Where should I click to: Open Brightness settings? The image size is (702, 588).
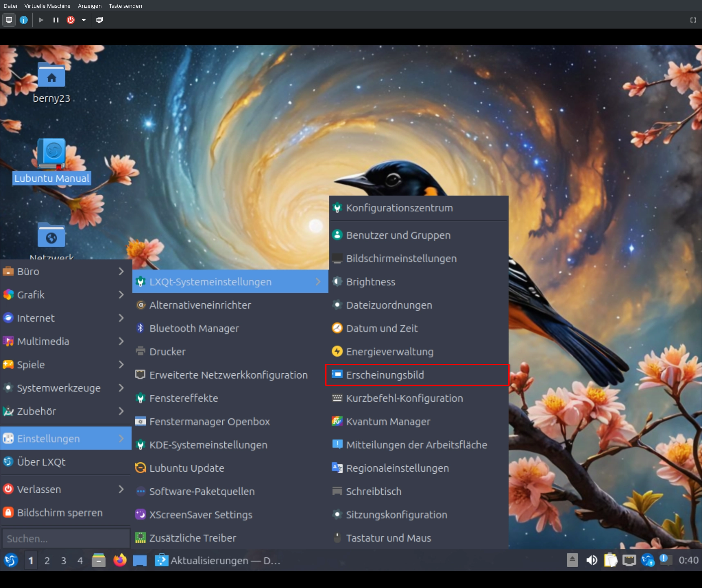419,282
